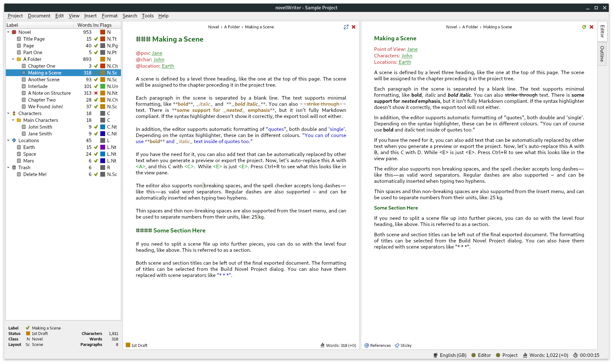Screen dimensions: 613x364
Task: Close the editor document with red X
Action: (354, 27)
